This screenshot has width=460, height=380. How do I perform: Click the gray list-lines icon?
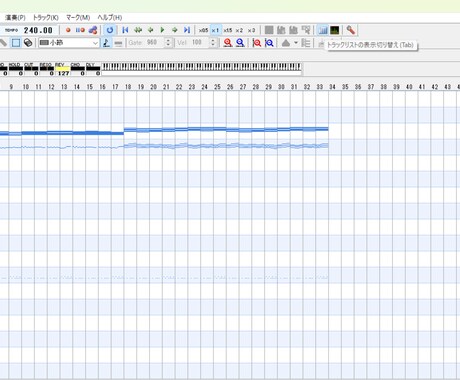(305, 43)
